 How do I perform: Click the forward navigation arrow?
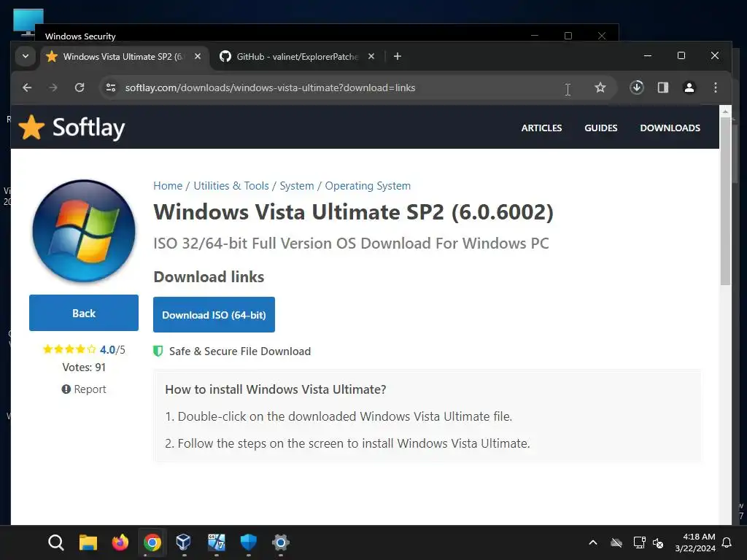click(53, 87)
